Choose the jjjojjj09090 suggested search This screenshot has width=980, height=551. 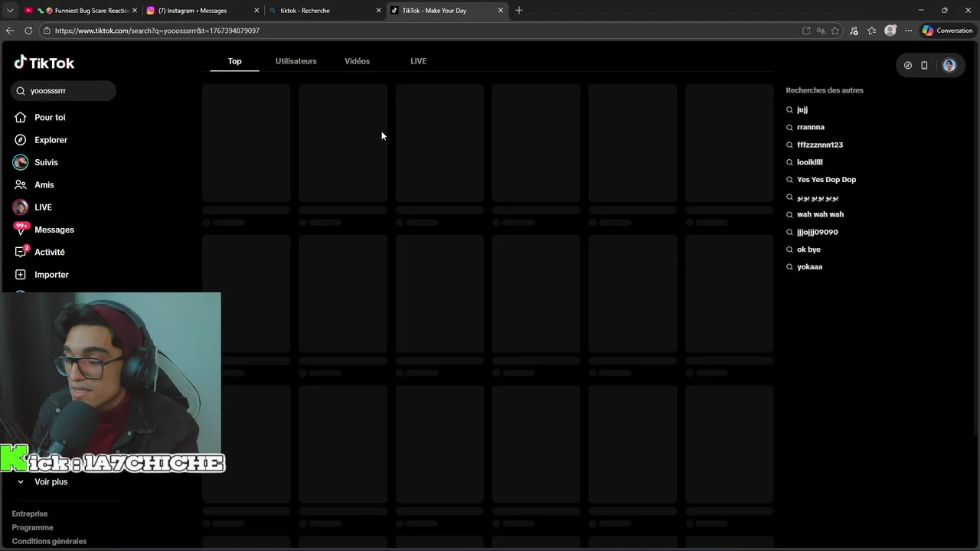tap(817, 232)
